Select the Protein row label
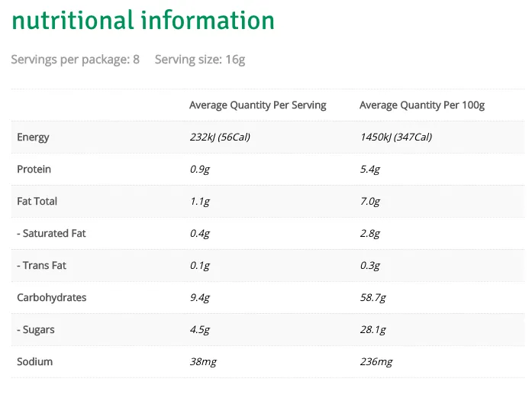 click(34, 169)
